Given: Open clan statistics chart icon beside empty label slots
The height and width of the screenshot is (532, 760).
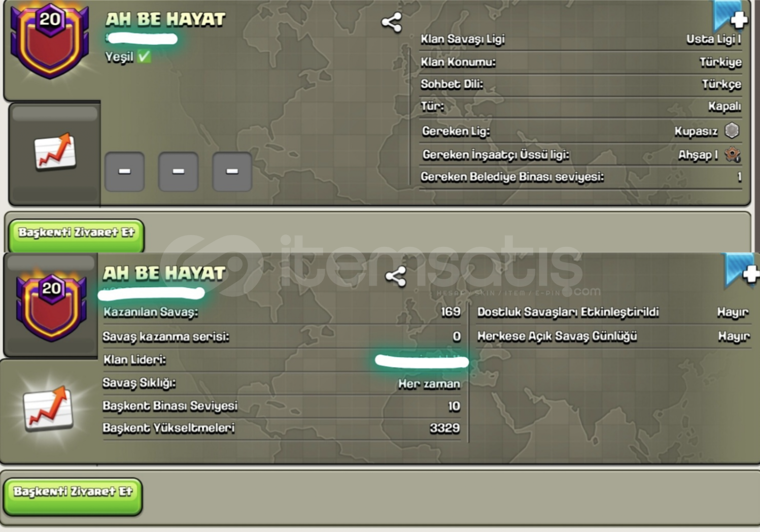Looking at the screenshot, I should tap(55, 152).
